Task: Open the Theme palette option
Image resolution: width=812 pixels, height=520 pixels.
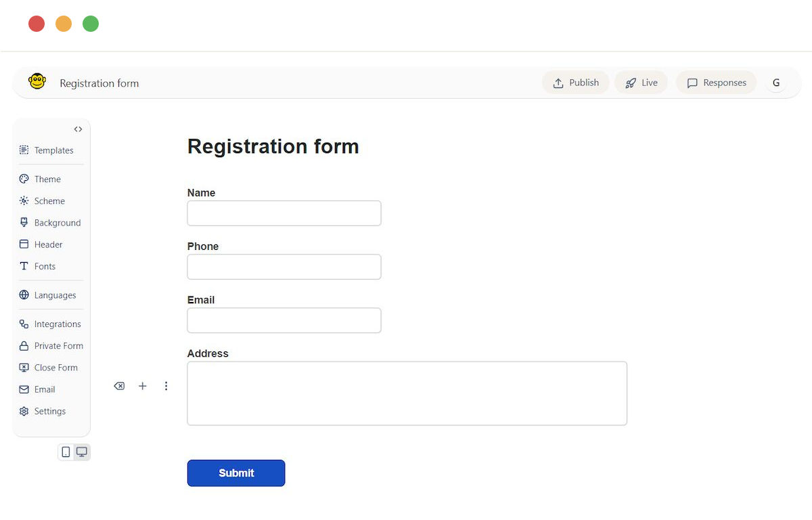Action: click(x=41, y=179)
